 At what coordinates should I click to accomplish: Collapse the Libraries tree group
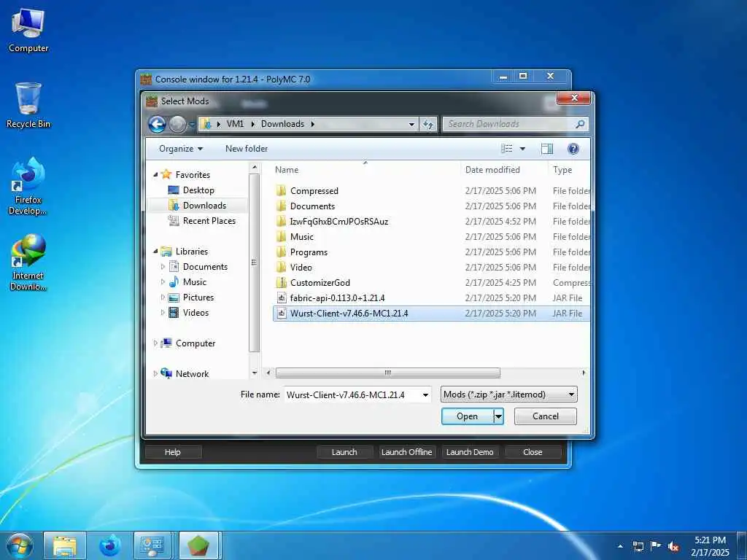coord(156,252)
